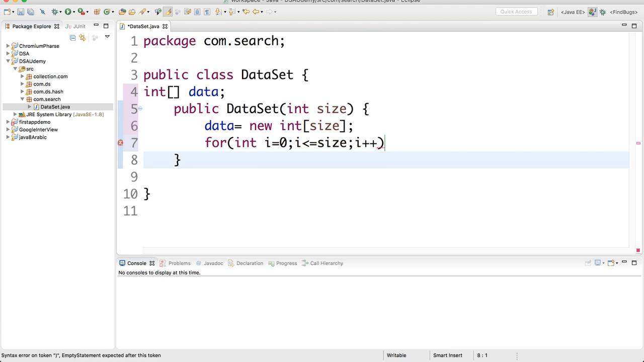Collapse the DSAUdemy project
The image size is (644, 362).
coord(8,61)
